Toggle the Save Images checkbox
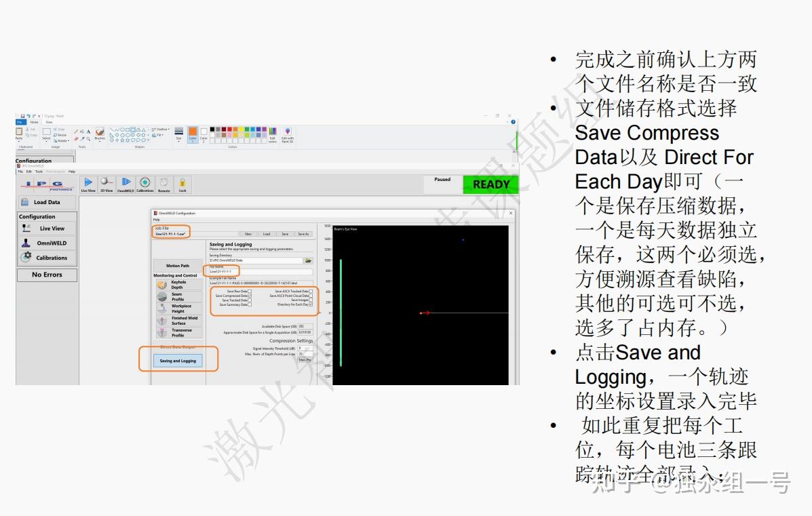This screenshot has width=812, height=516. point(310,301)
